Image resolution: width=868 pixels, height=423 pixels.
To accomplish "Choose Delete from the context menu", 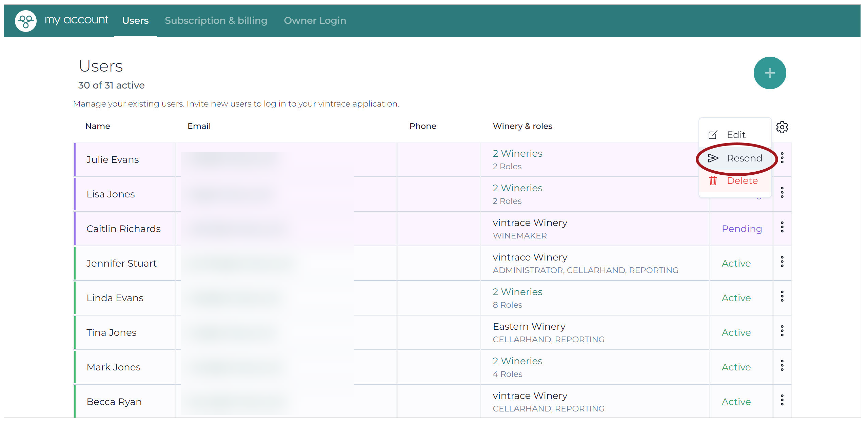I will pyautogui.click(x=735, y=181).
